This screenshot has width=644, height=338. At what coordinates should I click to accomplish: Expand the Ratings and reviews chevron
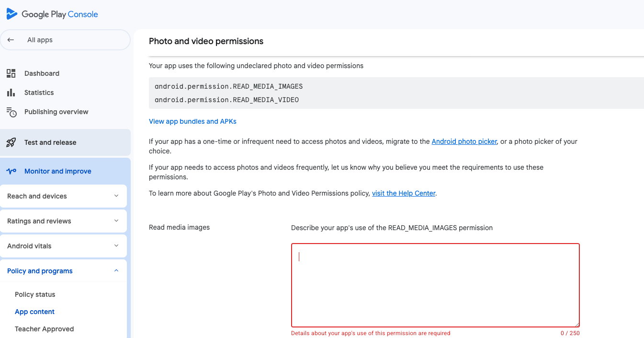116,221
